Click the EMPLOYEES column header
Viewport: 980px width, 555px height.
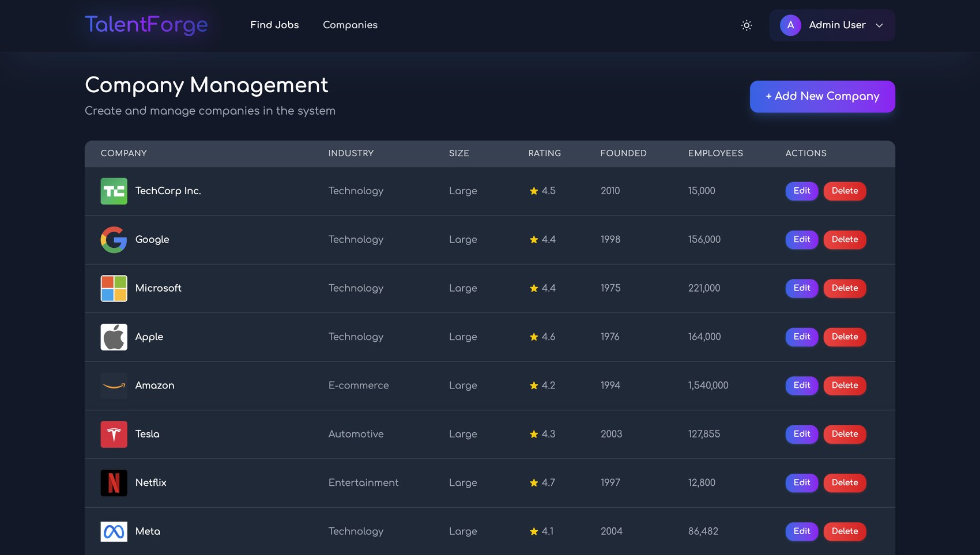(715, 153)
